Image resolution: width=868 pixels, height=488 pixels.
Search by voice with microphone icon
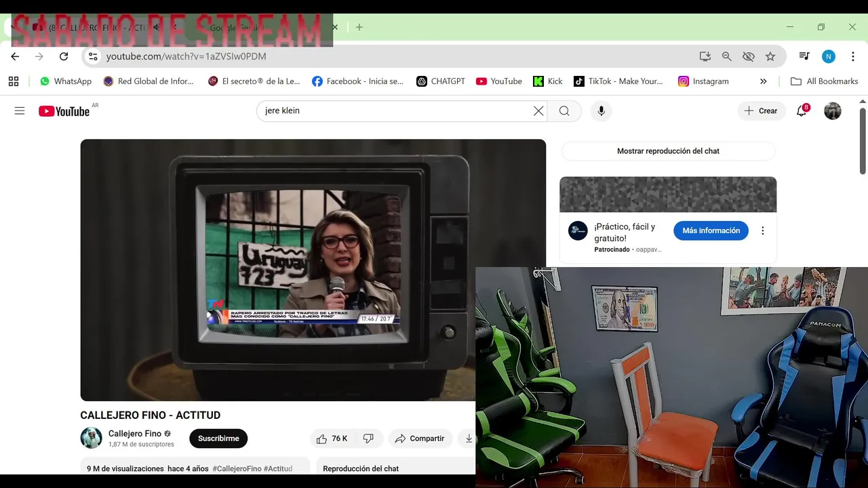click(x=601, y=110)
